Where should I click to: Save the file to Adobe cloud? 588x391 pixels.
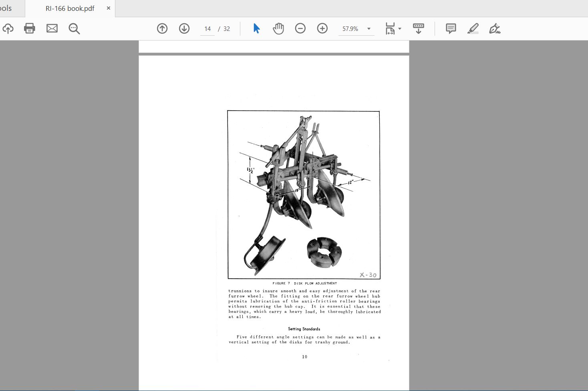(x=8, y=28)
